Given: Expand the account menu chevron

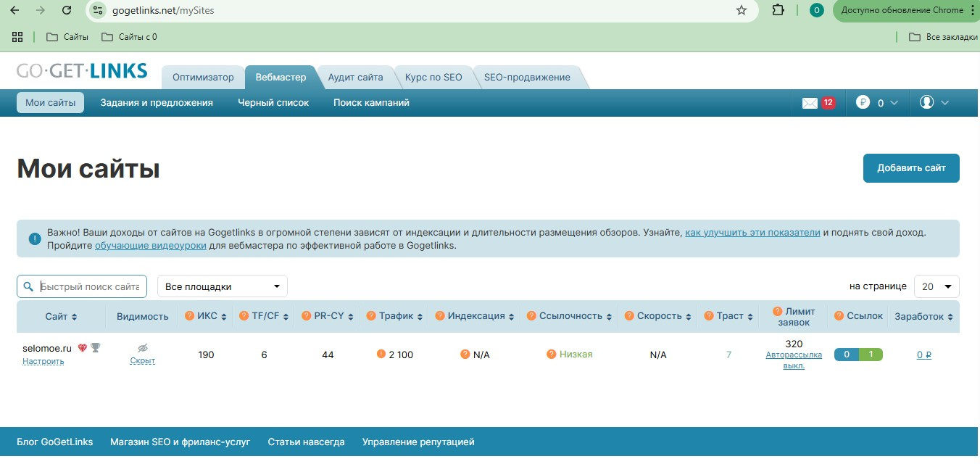Looking at the screenshot, I should (944, 103).
